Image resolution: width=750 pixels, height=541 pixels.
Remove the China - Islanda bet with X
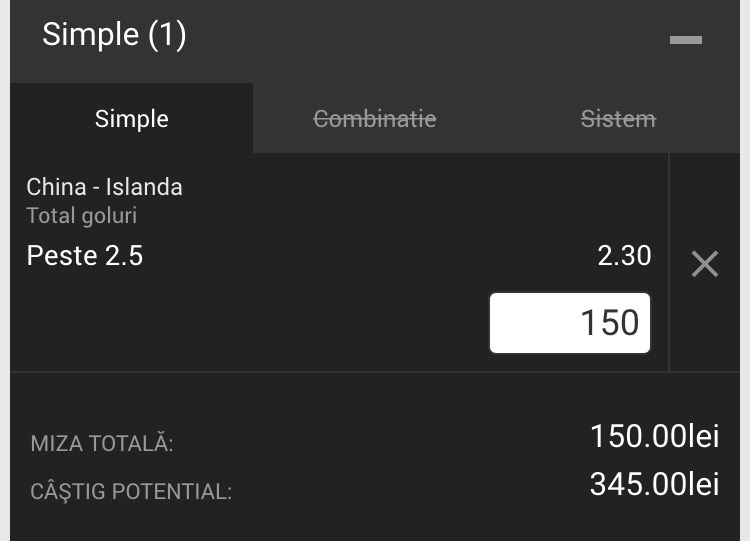705,264
